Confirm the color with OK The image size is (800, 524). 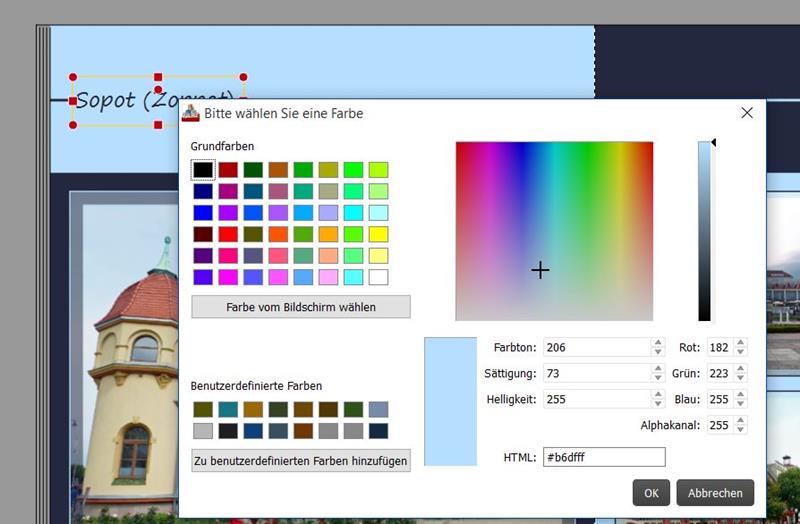click(x=650, y=493)
